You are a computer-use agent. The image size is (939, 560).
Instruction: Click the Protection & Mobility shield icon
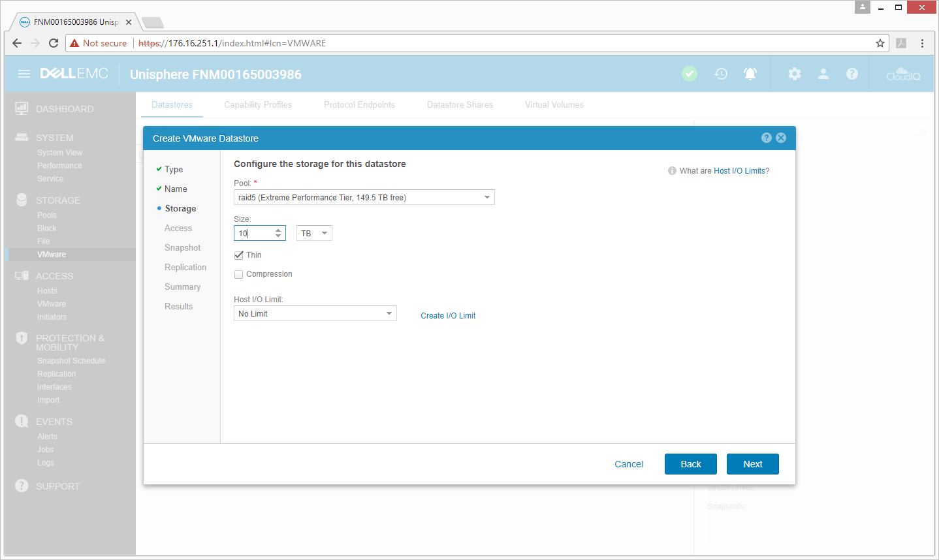pyautogui.click(x=22, y=338)
